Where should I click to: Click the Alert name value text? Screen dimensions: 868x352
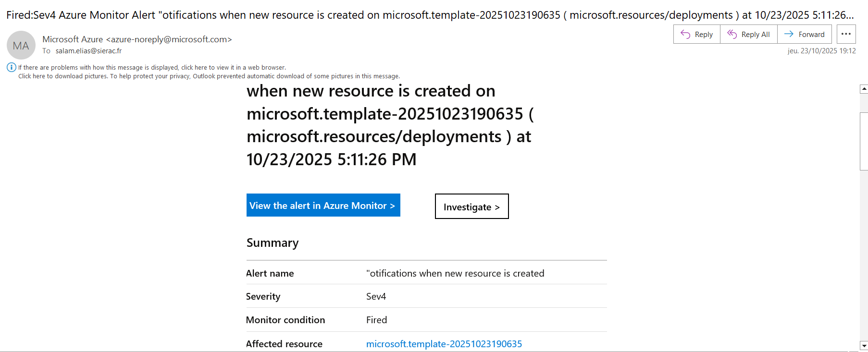pos(455,273)
